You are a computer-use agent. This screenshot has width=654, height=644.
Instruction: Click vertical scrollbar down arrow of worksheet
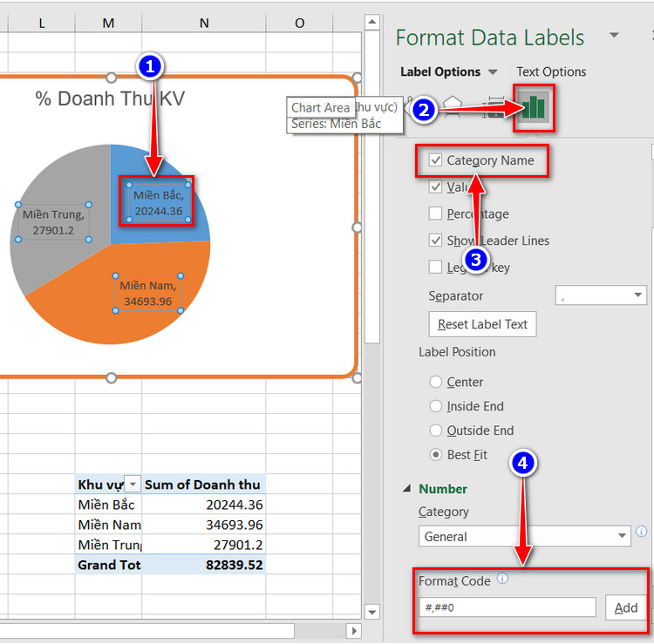click(x=371, y=612)
